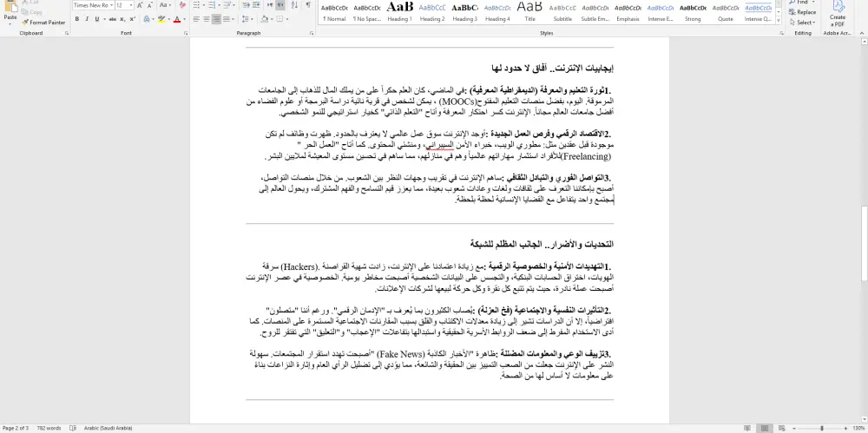Show or hide paragraph marks

coord(308,5)
